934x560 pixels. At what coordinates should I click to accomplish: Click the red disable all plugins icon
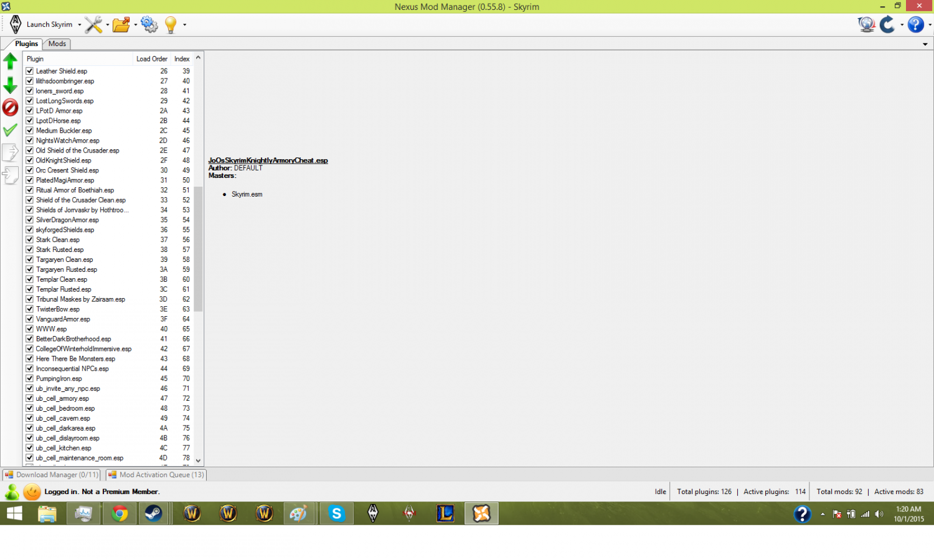[11, 108]
